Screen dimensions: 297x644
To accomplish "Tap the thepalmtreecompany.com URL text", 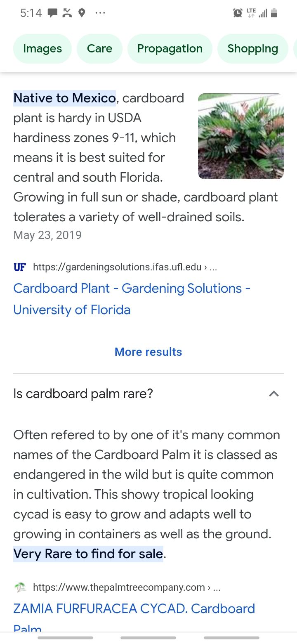I will (119, 587).
